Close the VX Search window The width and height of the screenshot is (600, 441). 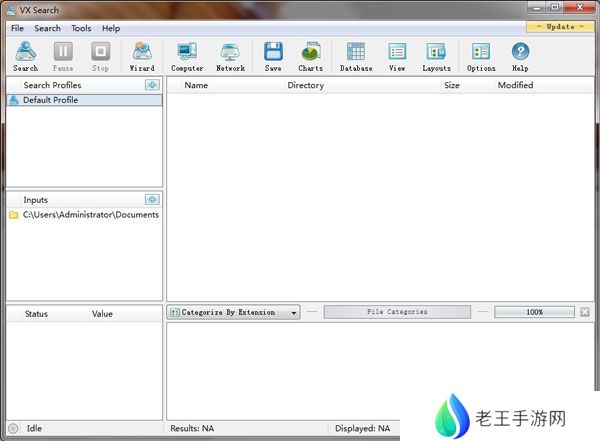point(579,7)
